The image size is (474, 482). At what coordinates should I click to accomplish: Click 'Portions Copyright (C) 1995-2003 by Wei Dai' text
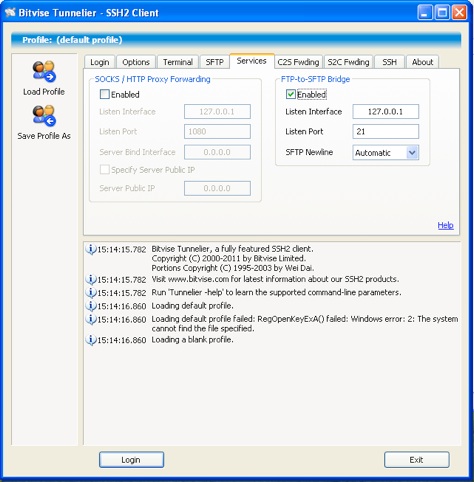[233, 268]
